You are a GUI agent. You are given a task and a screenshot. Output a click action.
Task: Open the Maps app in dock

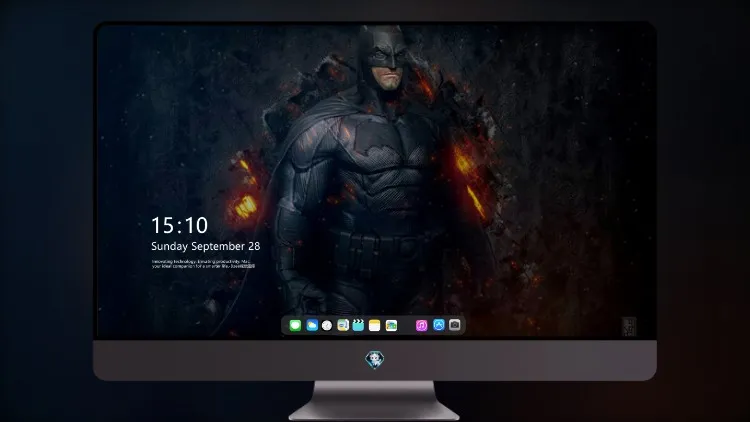[343, 325]
